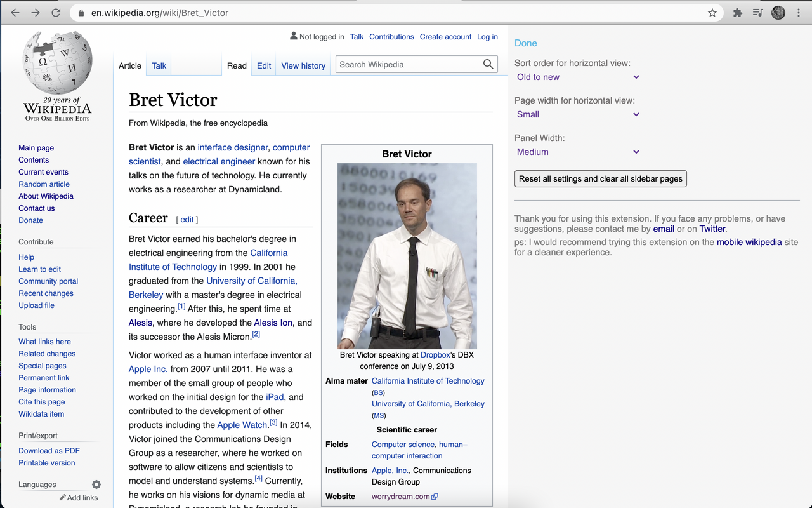Open Panel Width dropdown set to Medium
Screen dimensions: 812x508
coord(578,152)
